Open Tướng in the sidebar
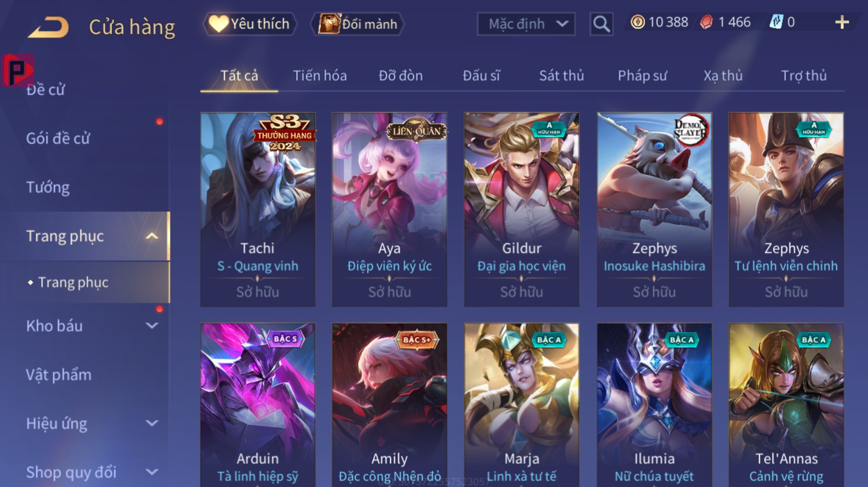Viewport: 868px width, 487px height. pyautogui.click(x=48, y=187)
